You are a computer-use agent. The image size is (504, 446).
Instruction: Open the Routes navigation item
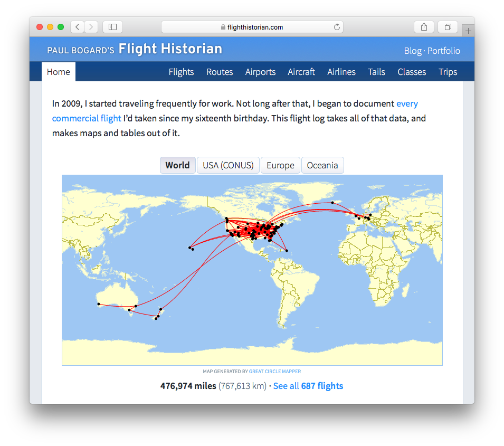[x=220, y=72]
